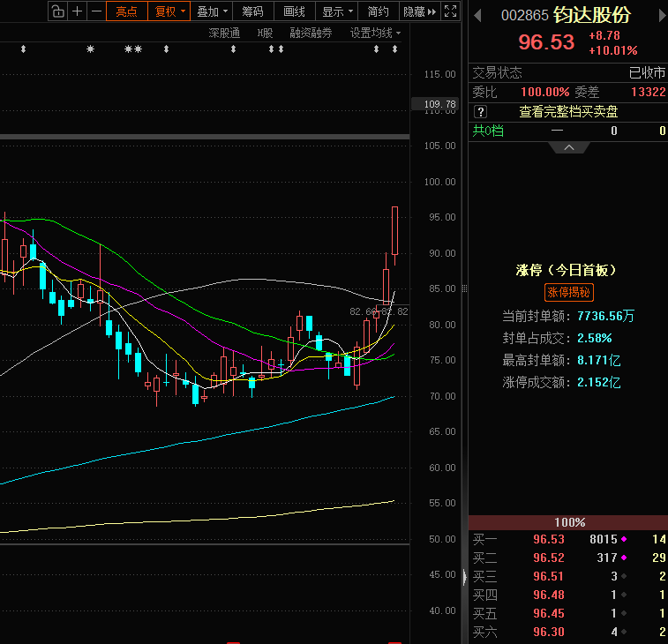Click the current price 96.53 in header
This screenshot has width=668, height=644.
[x=546, y=42]
